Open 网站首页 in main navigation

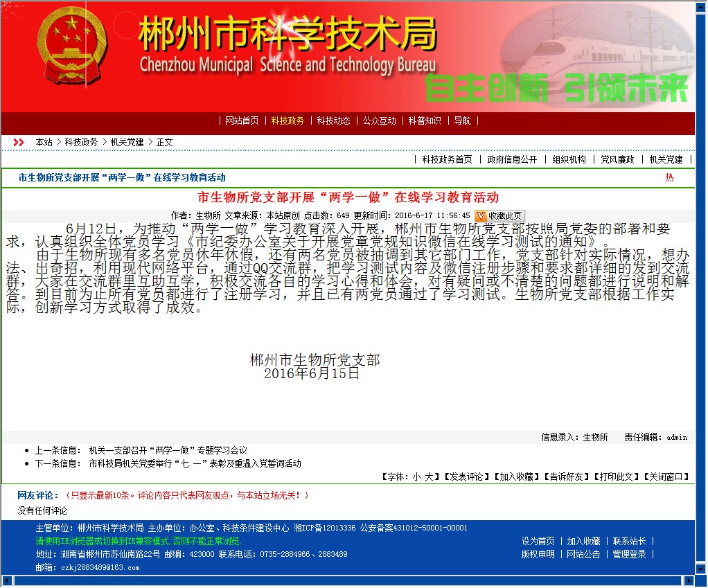pyautogui.click(x=242, y=121)
